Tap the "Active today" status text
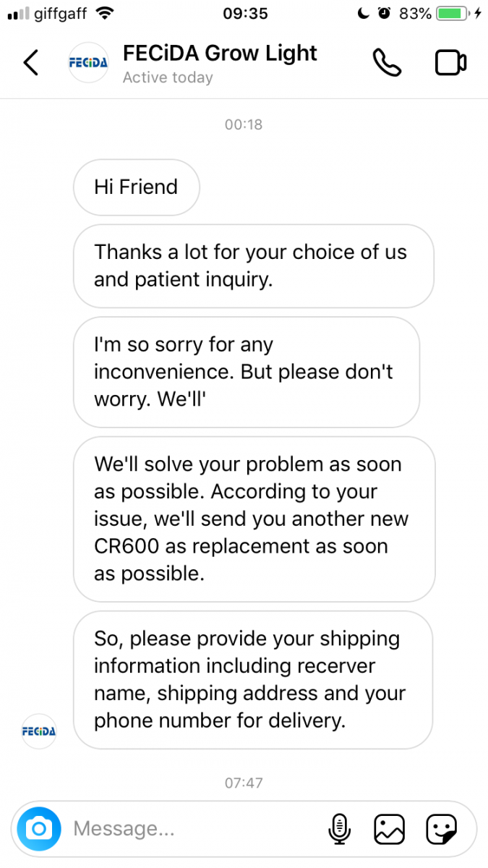Screen dimensions: 488x868 pos(168,78)
